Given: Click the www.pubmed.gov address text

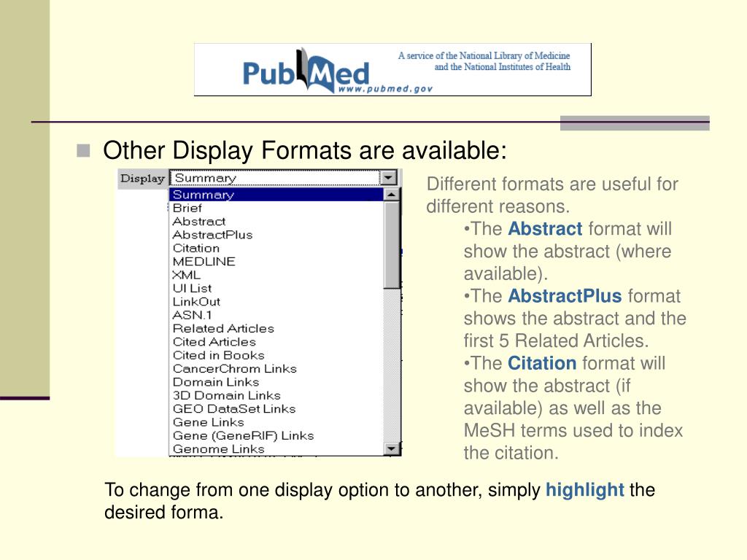Looking at the screenshot, I should [x=385, y=89].
